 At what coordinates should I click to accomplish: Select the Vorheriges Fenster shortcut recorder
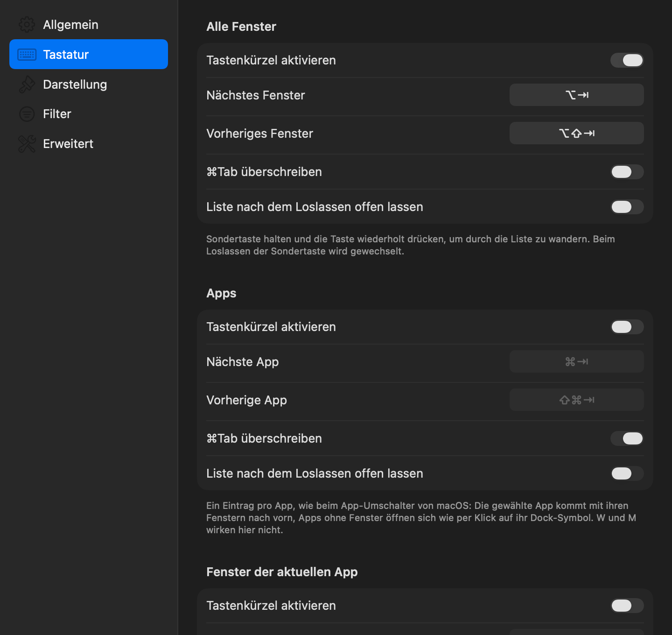click(x=577, y=133)
